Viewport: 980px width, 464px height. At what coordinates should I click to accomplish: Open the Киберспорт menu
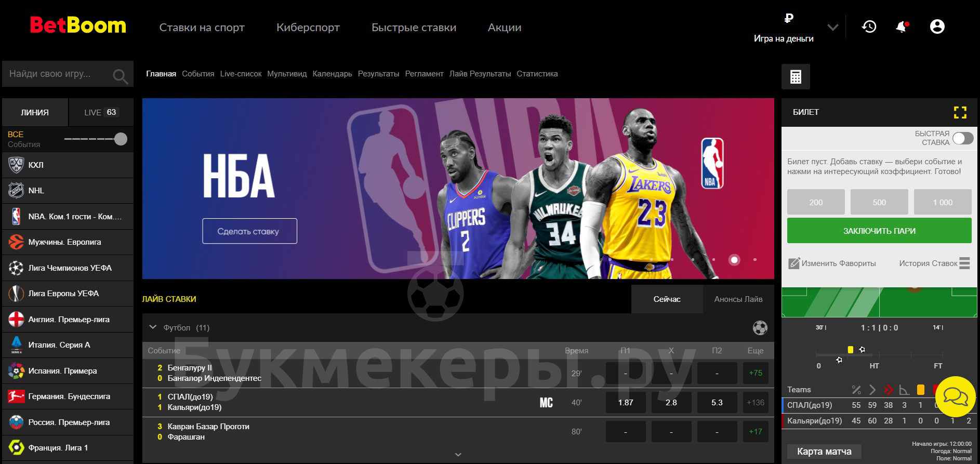(x=308, y=28)
